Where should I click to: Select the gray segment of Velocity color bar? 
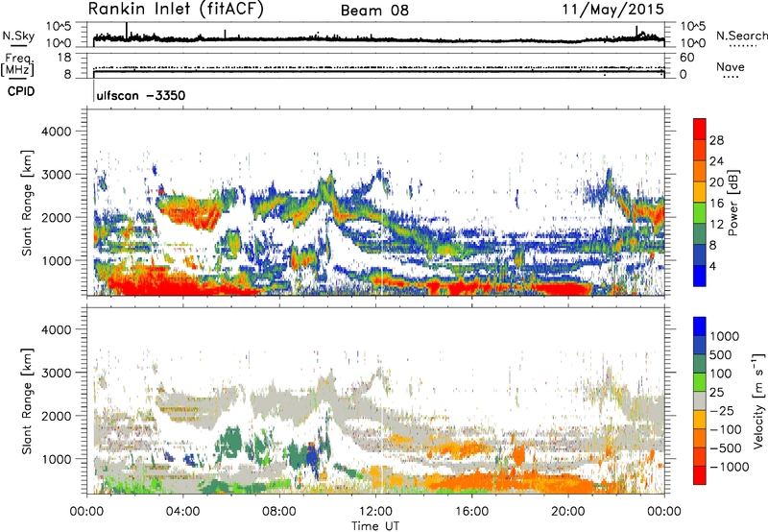point(700,400)
